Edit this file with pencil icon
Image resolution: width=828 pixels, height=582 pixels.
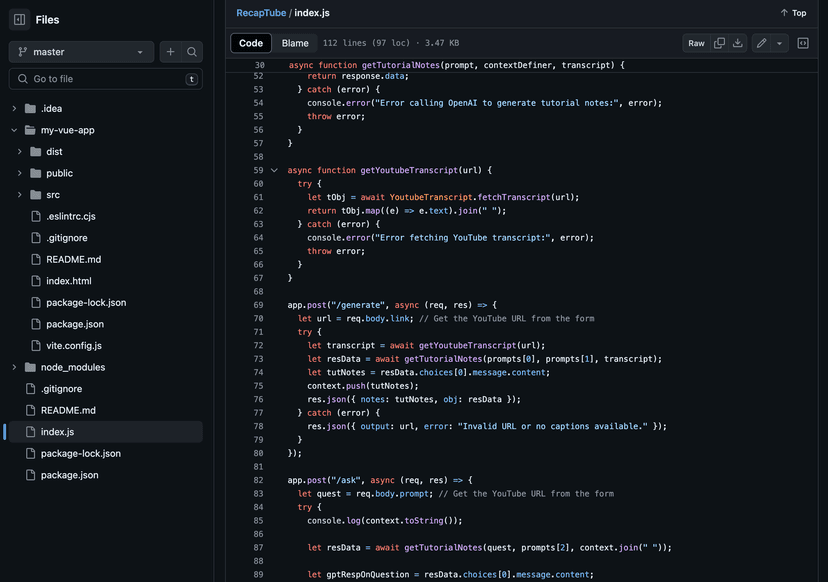point(762,43)
